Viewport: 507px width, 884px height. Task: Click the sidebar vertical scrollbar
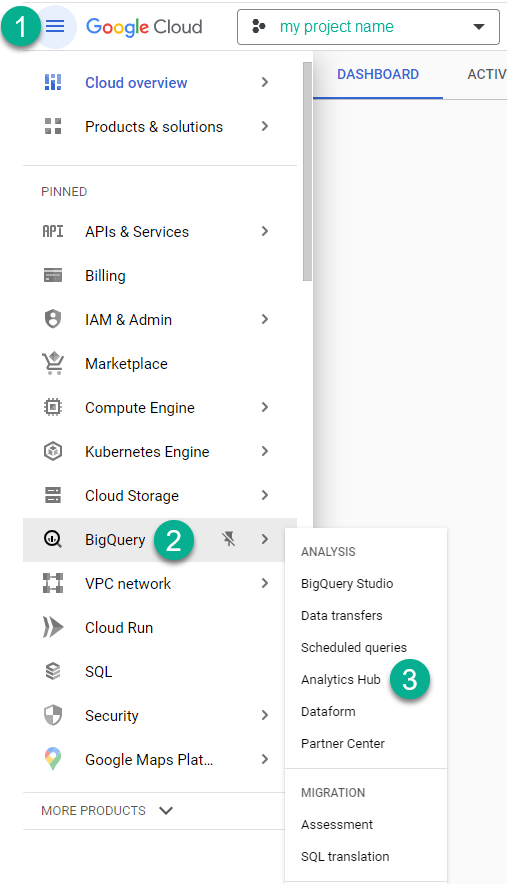pos(307,171)
